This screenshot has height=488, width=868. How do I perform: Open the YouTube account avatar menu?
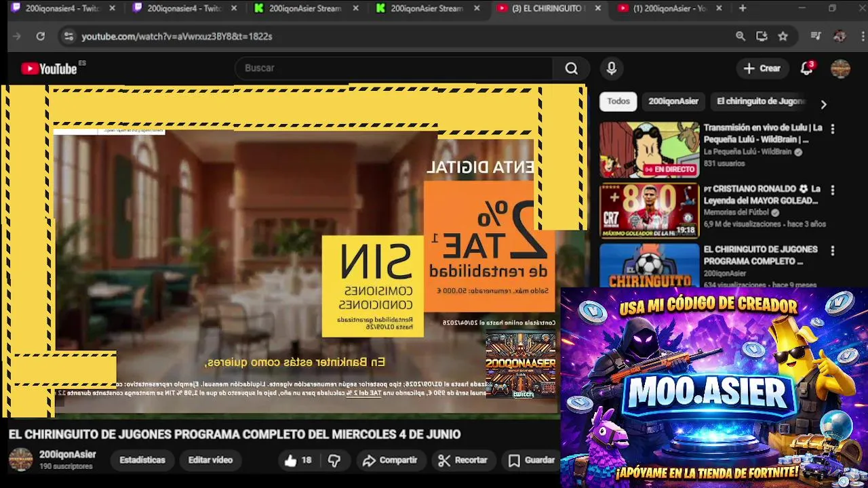(840, 68)
